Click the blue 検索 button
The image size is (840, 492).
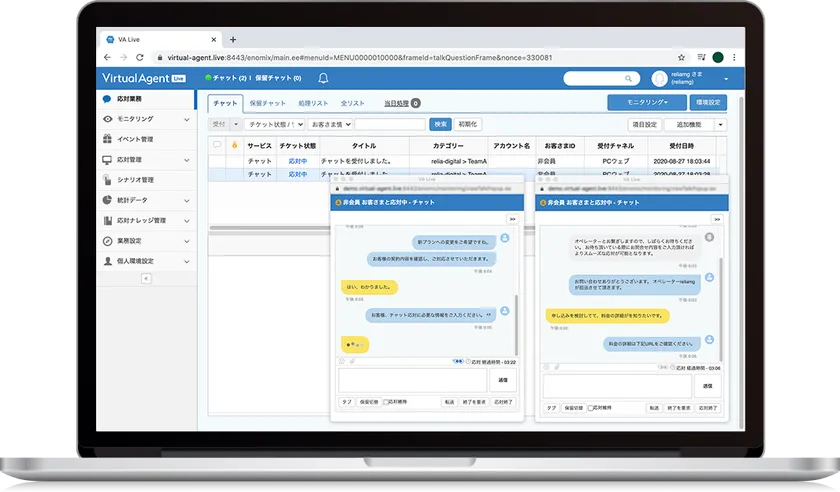(x=440, y=124)
